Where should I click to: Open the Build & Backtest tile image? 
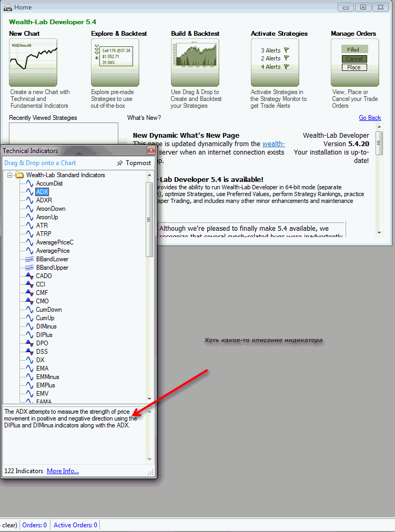tap(195, 63)
